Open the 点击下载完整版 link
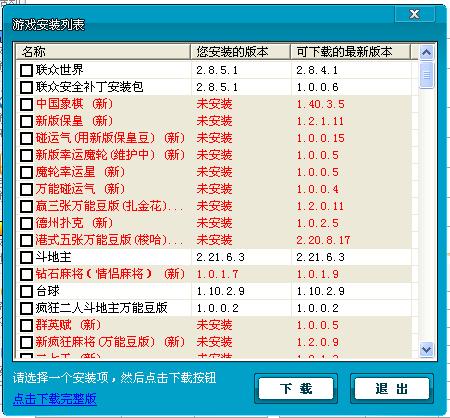Screen dimensions: 450x418 pyautogui.click(x=55, y=399)
